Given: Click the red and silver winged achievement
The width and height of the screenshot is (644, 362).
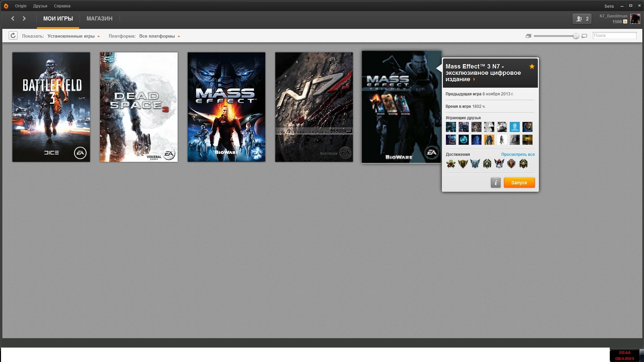Looking at the screenshot, I should tap(499, 164).
